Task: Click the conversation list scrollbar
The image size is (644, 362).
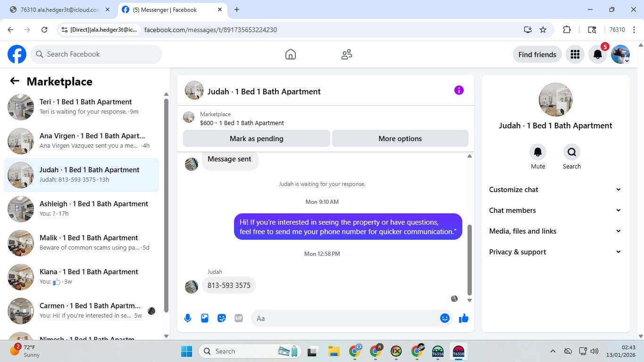Action: pyautogui.click(x=166, y=205)
